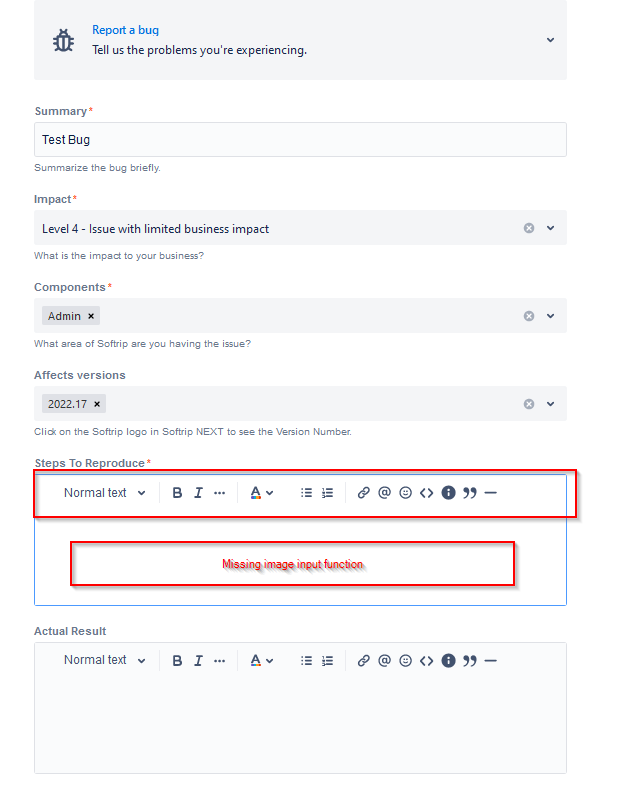Remove the 2022.17 version tag
641x788 pixels.
[97, 404]
